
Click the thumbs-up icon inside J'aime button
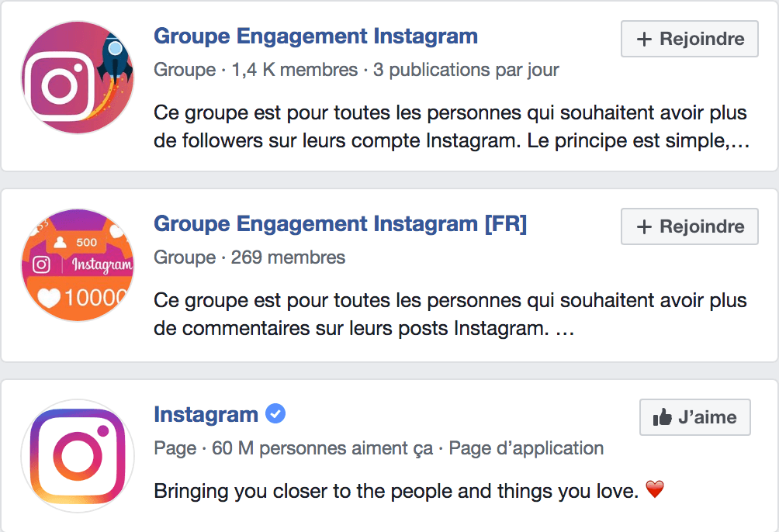click(661, 417)
